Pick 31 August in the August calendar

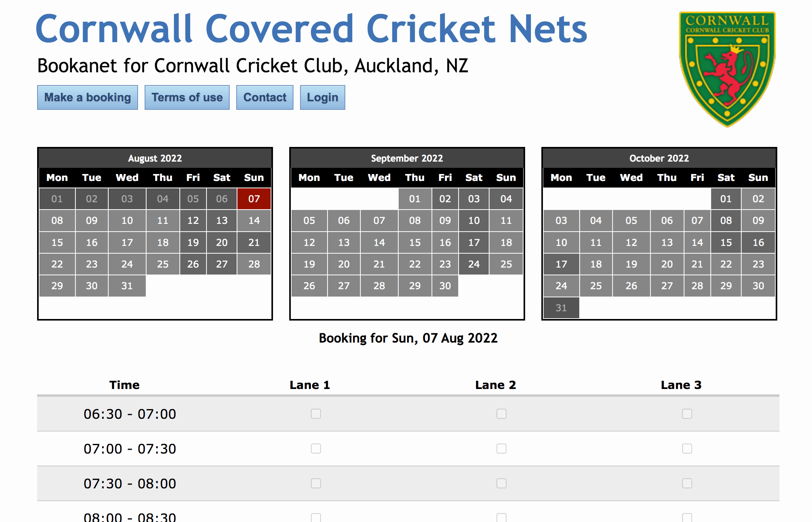(127, 286)
